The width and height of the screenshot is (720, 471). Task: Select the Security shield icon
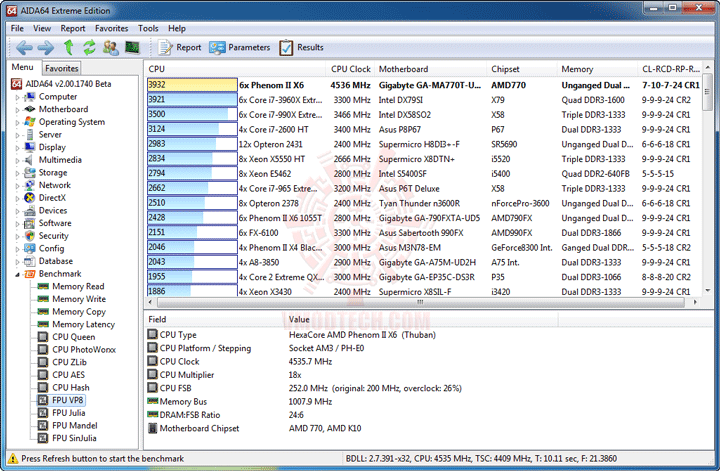coord(29,236)
